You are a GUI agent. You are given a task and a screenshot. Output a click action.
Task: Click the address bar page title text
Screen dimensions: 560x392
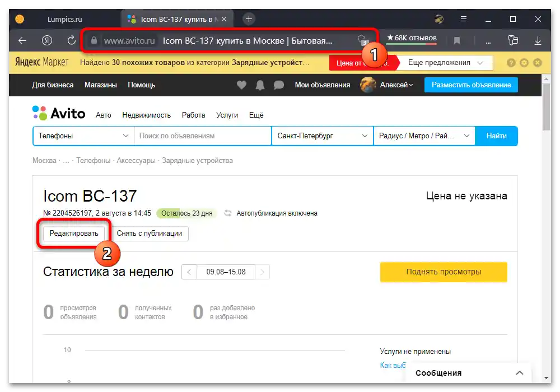[x=248, y=41]
